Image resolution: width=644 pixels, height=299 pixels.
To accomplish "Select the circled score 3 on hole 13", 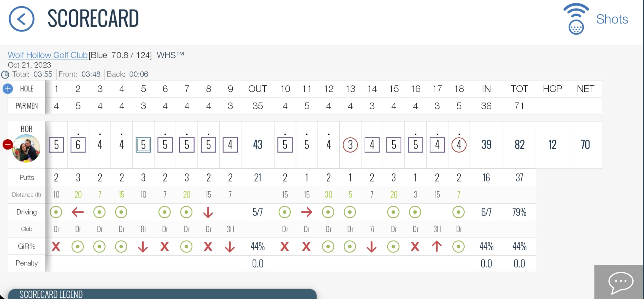I will tap(350, 145).
